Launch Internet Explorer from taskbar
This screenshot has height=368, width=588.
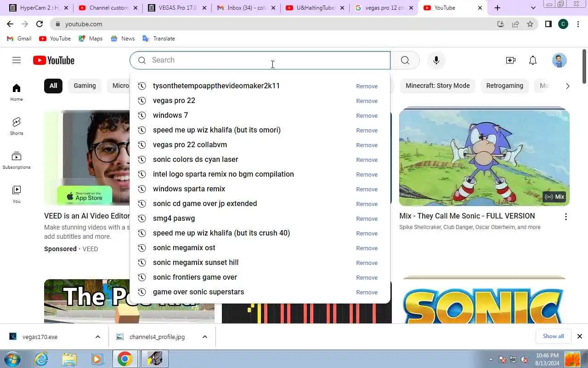click(41, 359)
